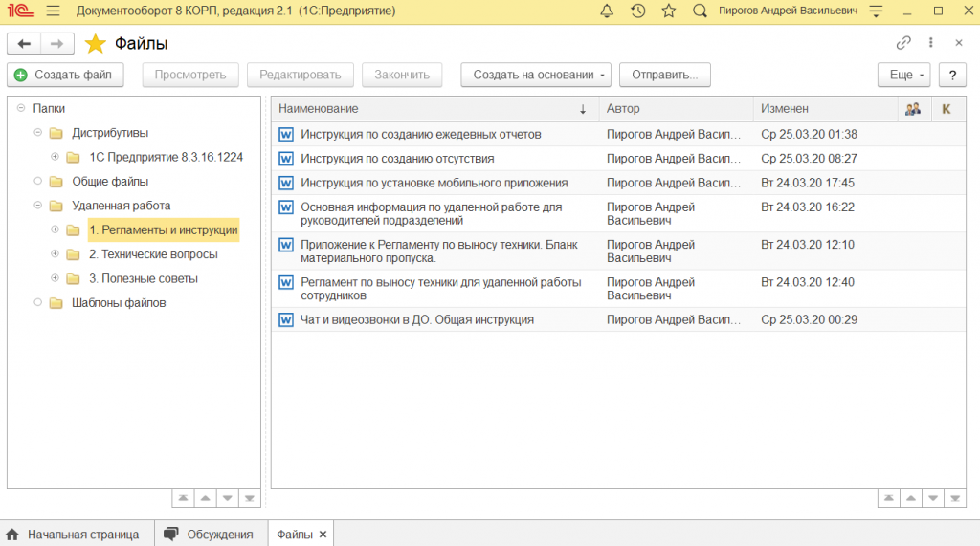
Task: Copy link using the chain icon
Action: [903, 43]
